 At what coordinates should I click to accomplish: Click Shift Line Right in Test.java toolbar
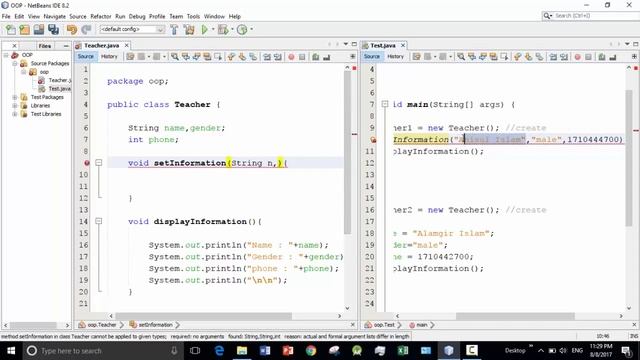tap(564, 57)
